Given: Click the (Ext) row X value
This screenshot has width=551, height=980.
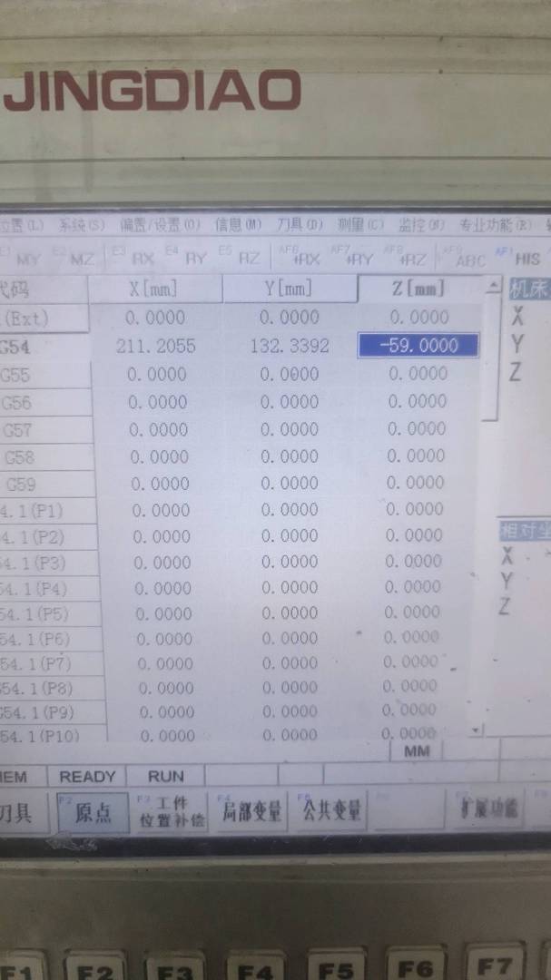Looking at the screenshot, I should click(155, 318).
